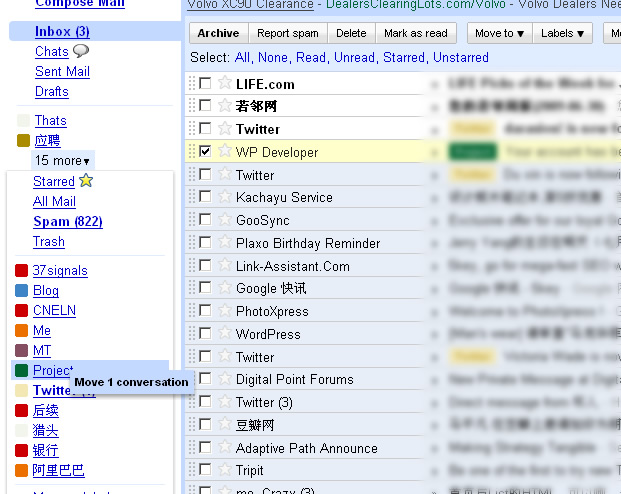Image resolution: width=621 pixels, height=494 pixels.
Task: Star the Tripit email
Action: point(225,470)
